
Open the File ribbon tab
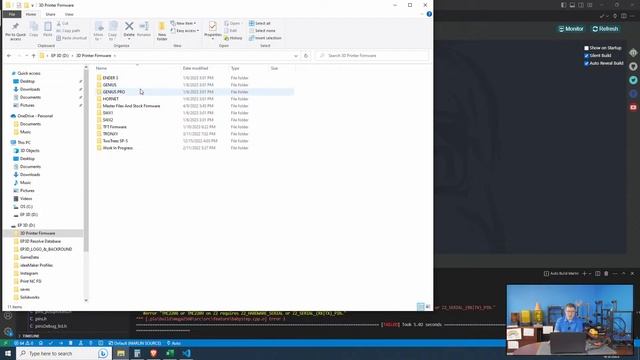[12, 14]
